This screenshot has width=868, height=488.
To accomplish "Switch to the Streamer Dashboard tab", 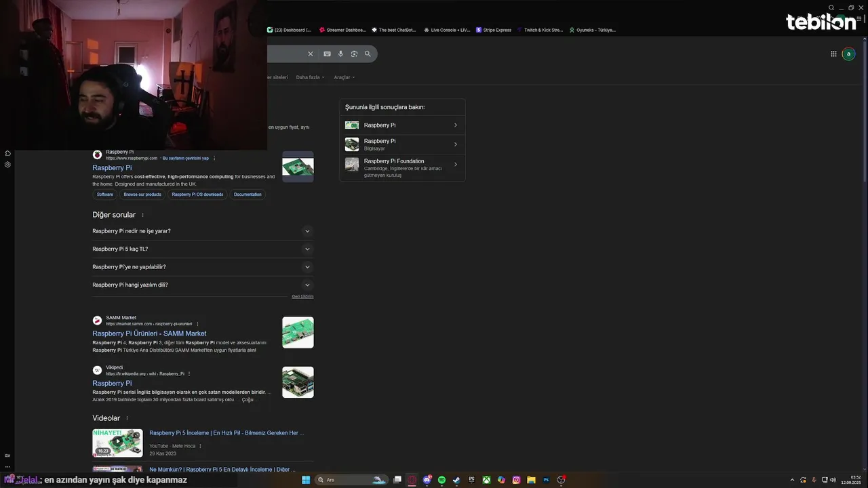I will [343, 30].
